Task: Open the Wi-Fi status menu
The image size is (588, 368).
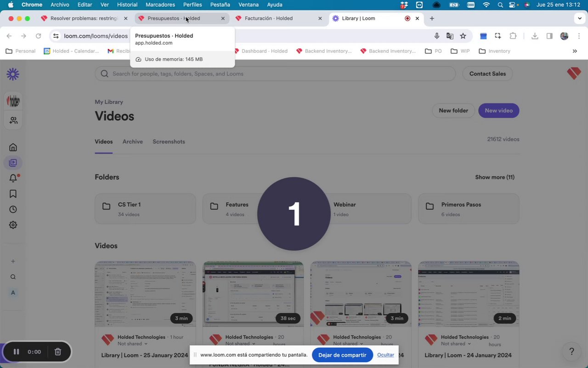Action: tap(486, 5)
